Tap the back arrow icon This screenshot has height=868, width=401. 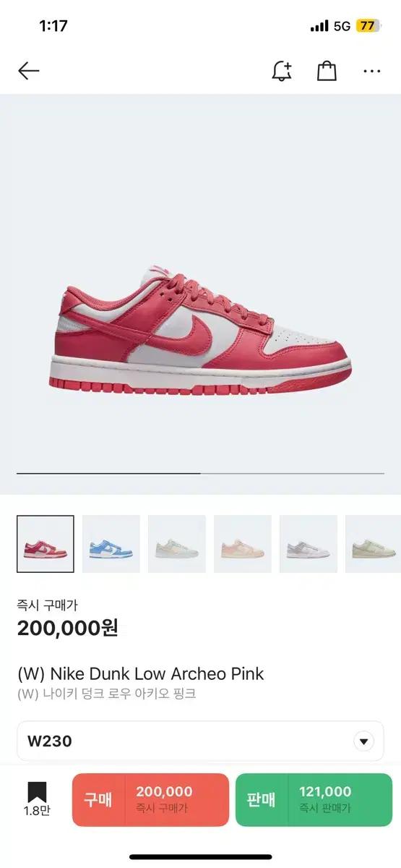[x=28, y=71]
